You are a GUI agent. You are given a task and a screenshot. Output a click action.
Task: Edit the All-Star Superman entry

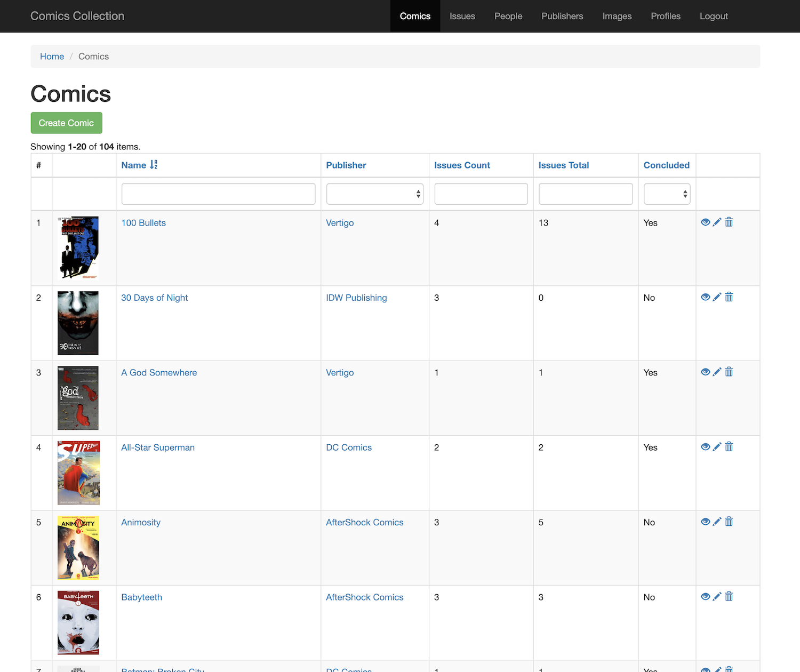(717, 447)
